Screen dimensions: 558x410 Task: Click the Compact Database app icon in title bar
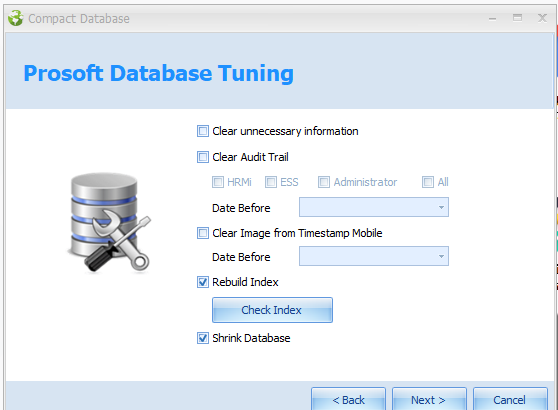pos(16,18)
